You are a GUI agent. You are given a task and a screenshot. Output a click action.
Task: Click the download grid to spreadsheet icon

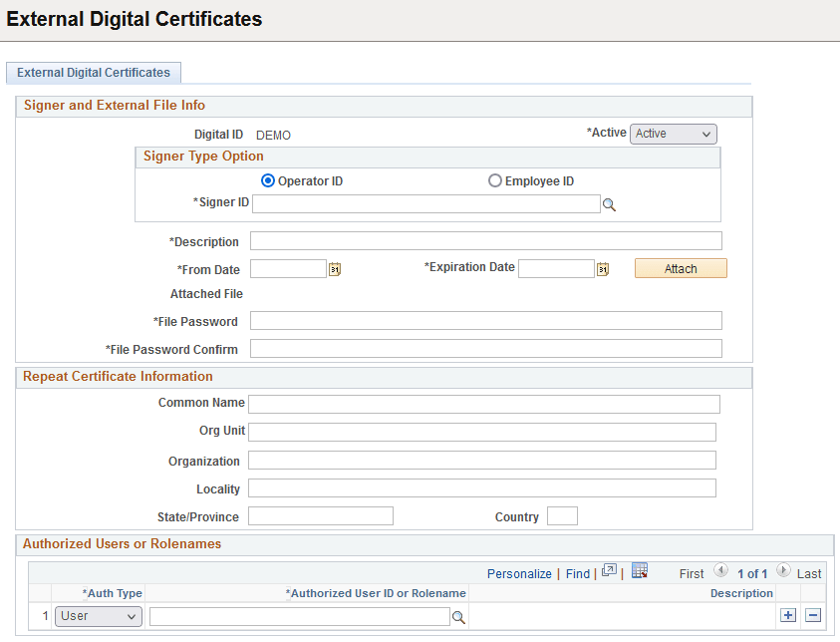tap(639, 572)
